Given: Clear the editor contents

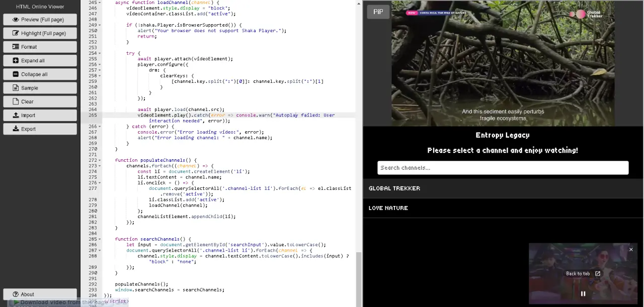Looking at the screenshot, I should pos(40,101).
